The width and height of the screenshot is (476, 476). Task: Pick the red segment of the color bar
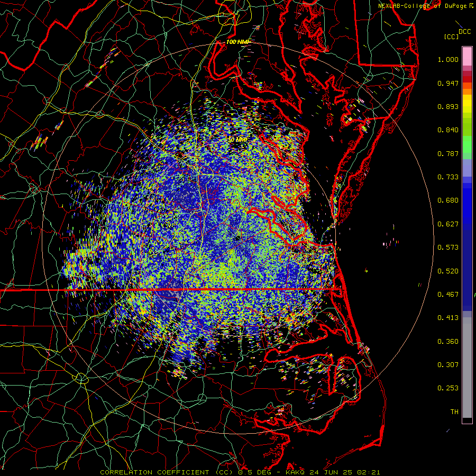[x=467, y=79]
